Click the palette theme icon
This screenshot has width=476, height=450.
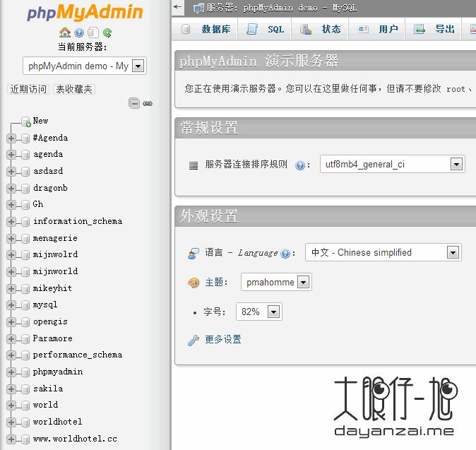[194, 283]
